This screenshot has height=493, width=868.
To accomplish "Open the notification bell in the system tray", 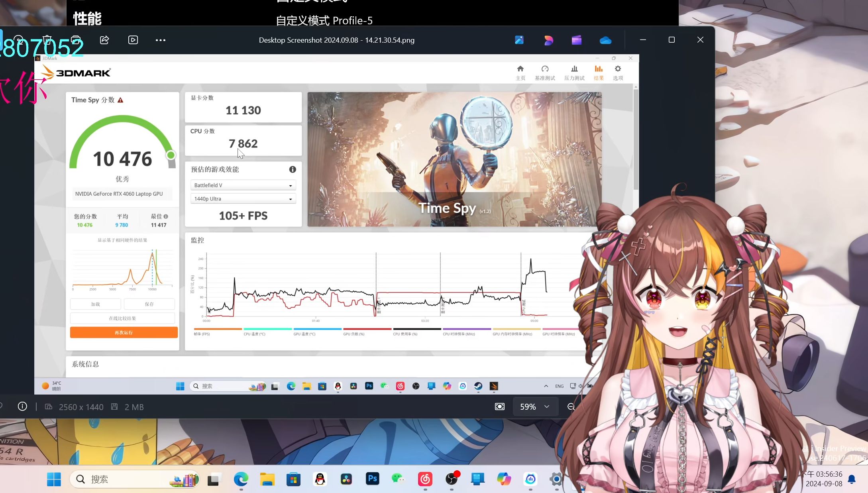I will tap(852, 479).
